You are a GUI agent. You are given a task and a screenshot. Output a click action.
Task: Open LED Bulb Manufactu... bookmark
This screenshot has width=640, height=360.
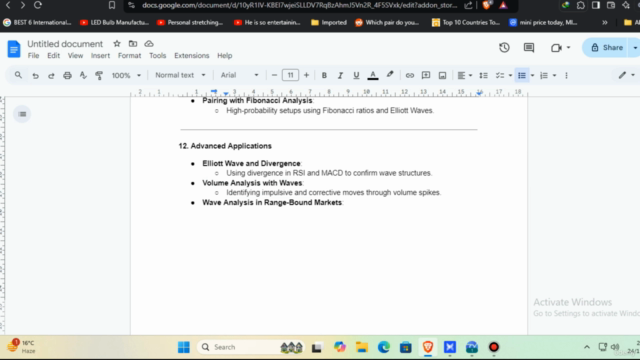click(114, 22)
